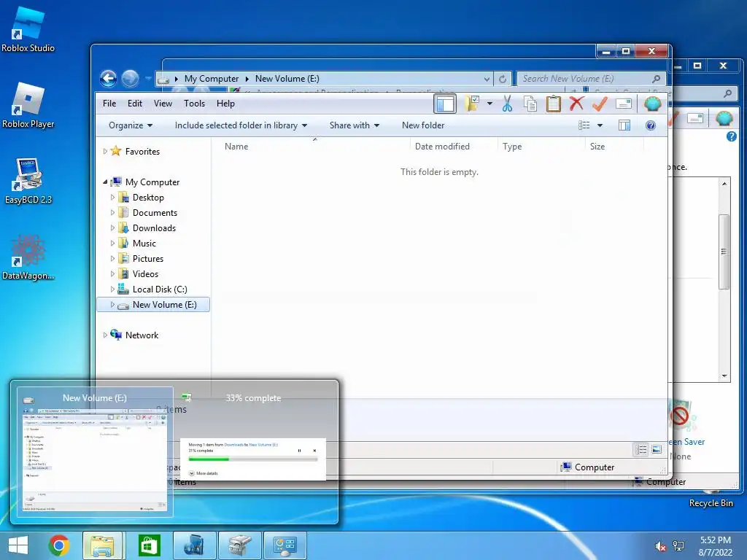747x560 pixels.
Task: Select Local Disk (C:) in tree
Action: click(160, 289)
